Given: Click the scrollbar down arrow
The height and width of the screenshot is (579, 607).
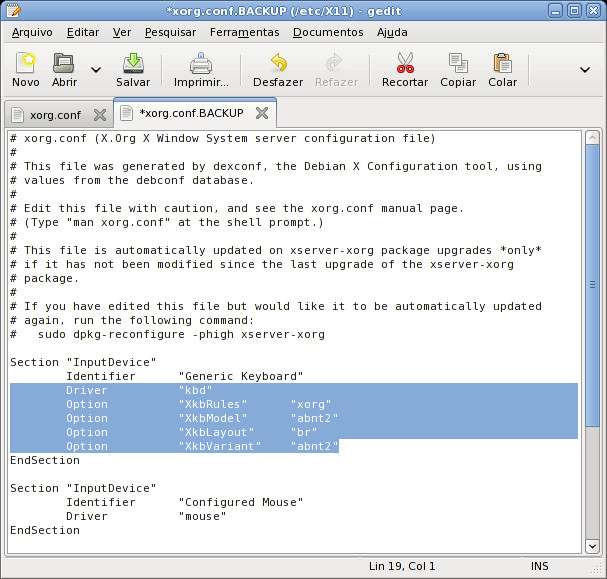Looking at the screenshot, I should 592,546.
